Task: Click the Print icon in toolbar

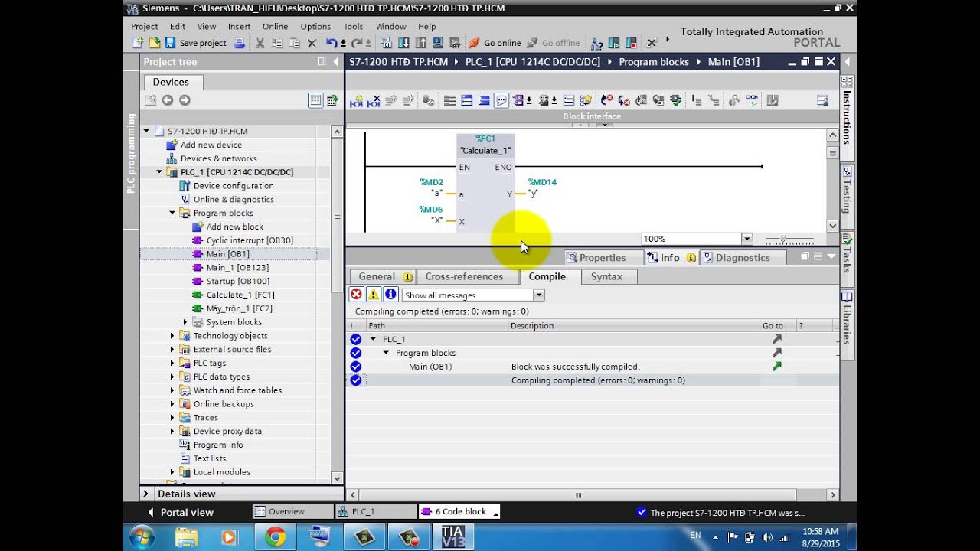Action: (x=240, y=43)
